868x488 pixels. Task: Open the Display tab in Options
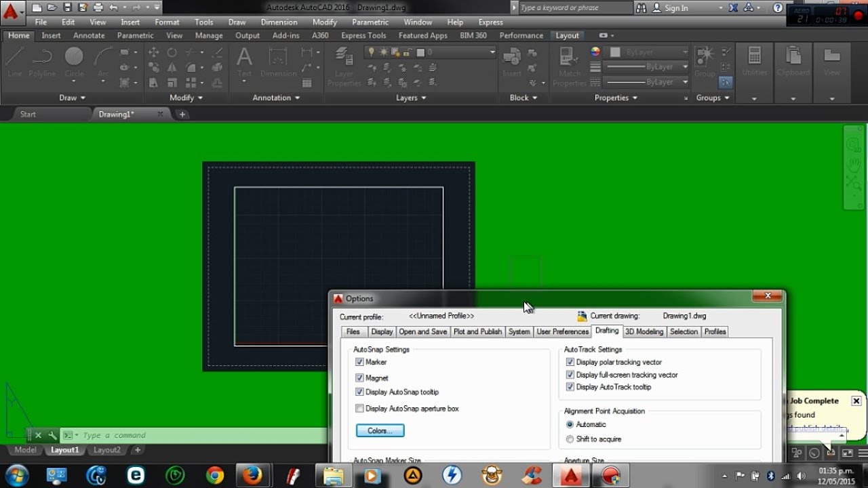382,331
